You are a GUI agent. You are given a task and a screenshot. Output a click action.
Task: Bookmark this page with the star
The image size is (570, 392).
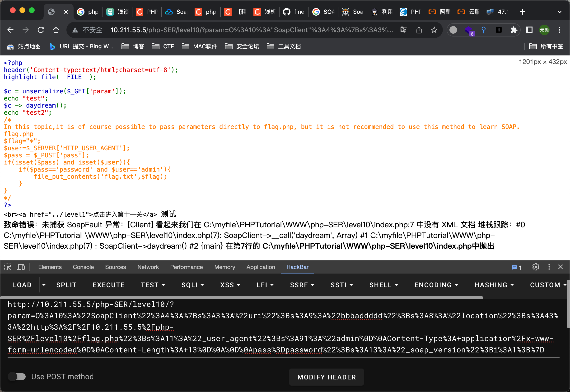click(x=434, y=30)
